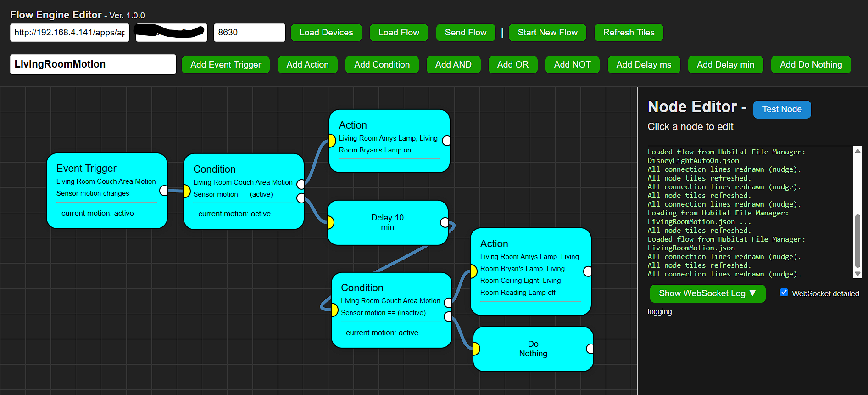Add a NOT node
The width and height of the screenshot is (868, 395).
point(572,65)
